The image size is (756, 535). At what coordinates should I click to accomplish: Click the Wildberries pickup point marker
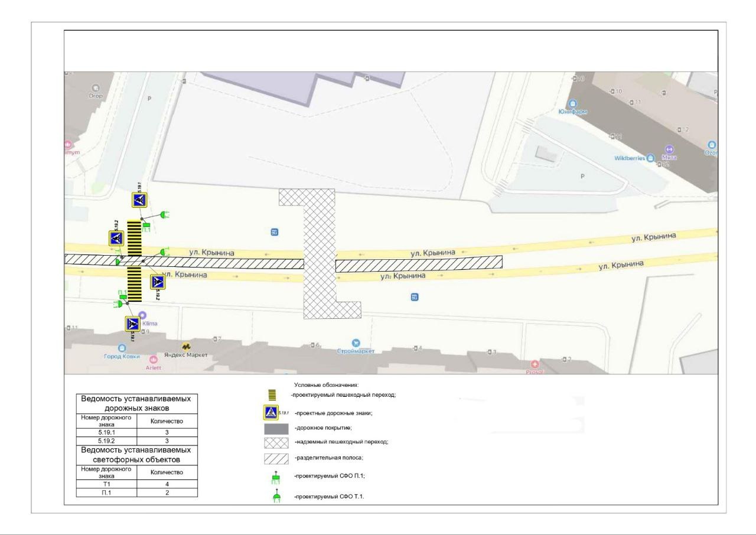pyautogui.click(x=650, y=158)
